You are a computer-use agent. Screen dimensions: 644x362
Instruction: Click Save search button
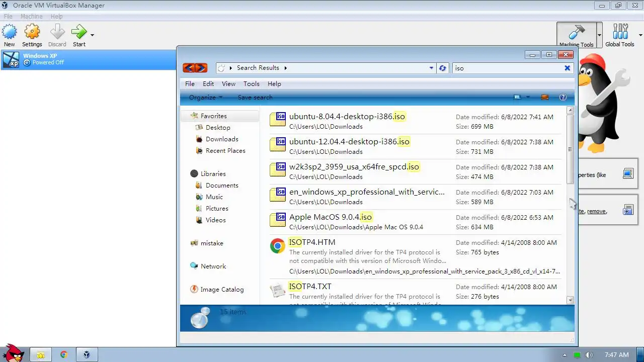tap(255, 98)
